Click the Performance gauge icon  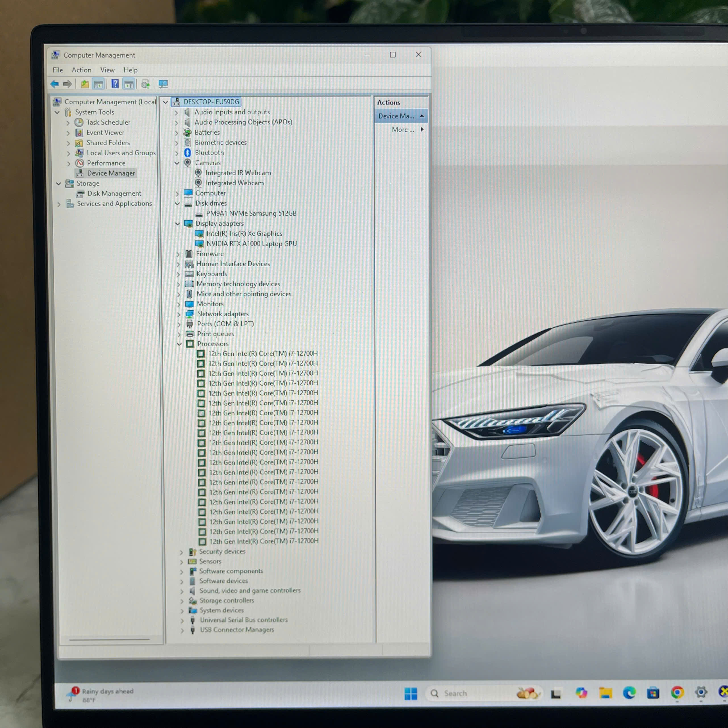[x=80, y=163]
